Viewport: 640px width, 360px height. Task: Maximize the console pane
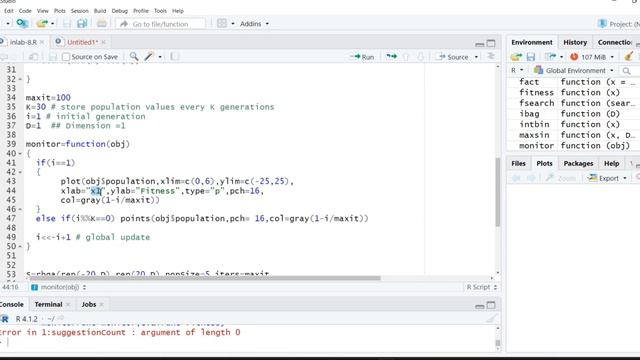pos(491,305)
